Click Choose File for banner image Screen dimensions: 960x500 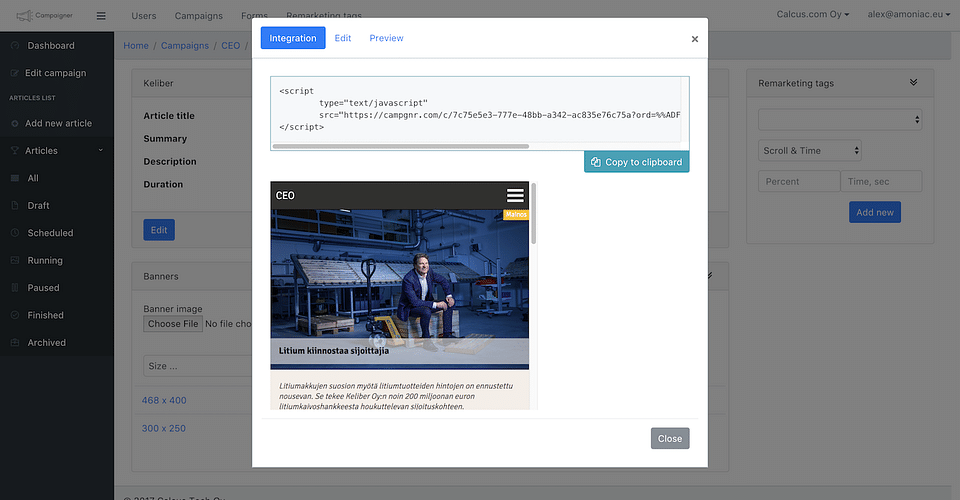pyautogui.click(x=173, y=324)
